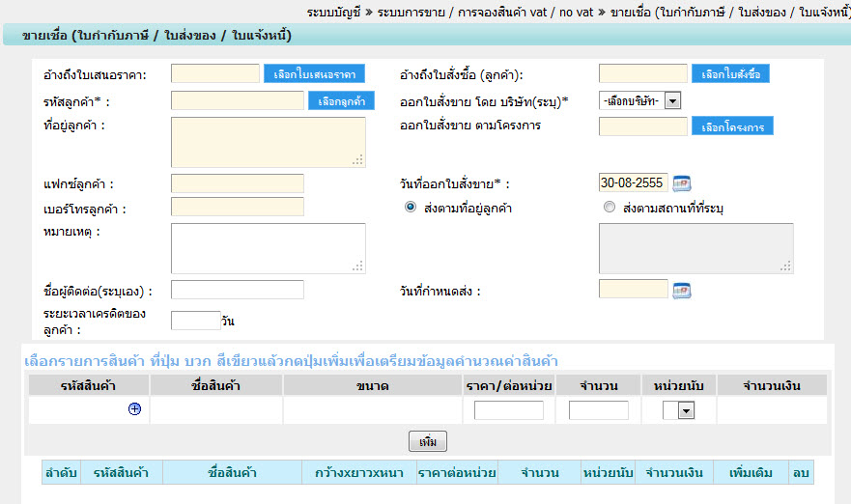851x504 pixels.
Task: Click ระบบบัญชี breadcrumb link
Action: (x=333, y=12)
